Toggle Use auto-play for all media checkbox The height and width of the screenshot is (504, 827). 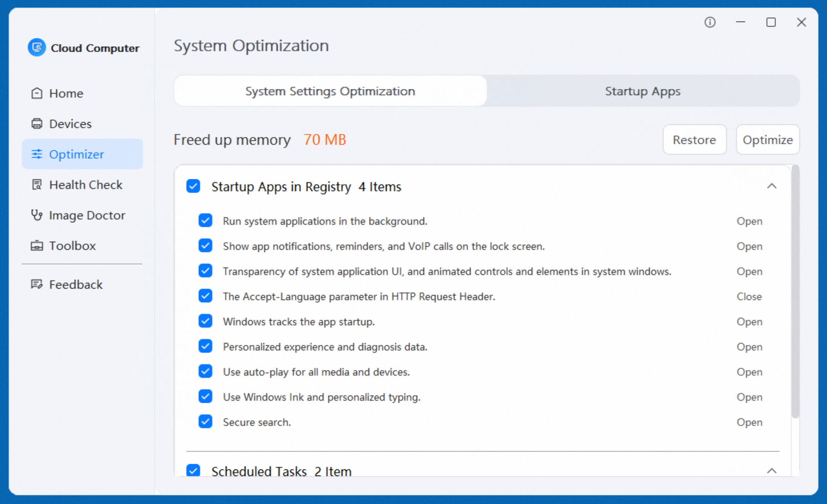click(205, 371)
